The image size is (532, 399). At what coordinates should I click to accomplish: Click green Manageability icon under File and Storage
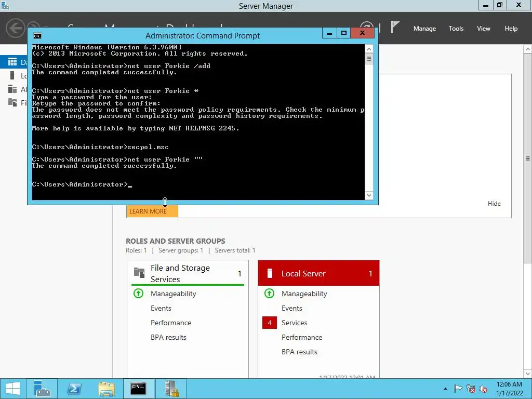(138, 293)
